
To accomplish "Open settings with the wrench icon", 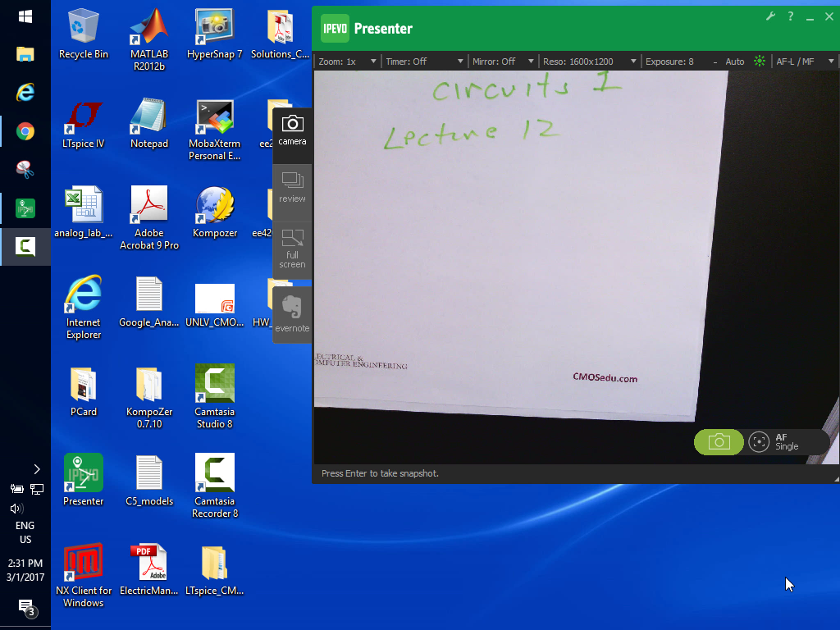I will pos(770,16).
